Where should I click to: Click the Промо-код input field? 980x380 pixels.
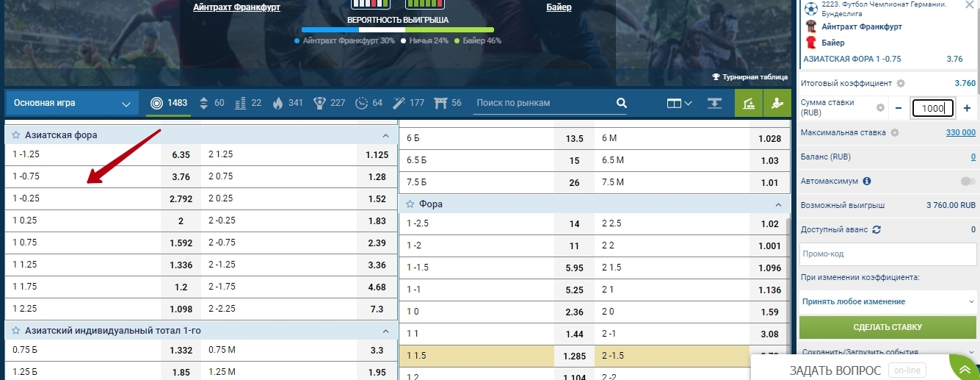(x=888, y=254)
